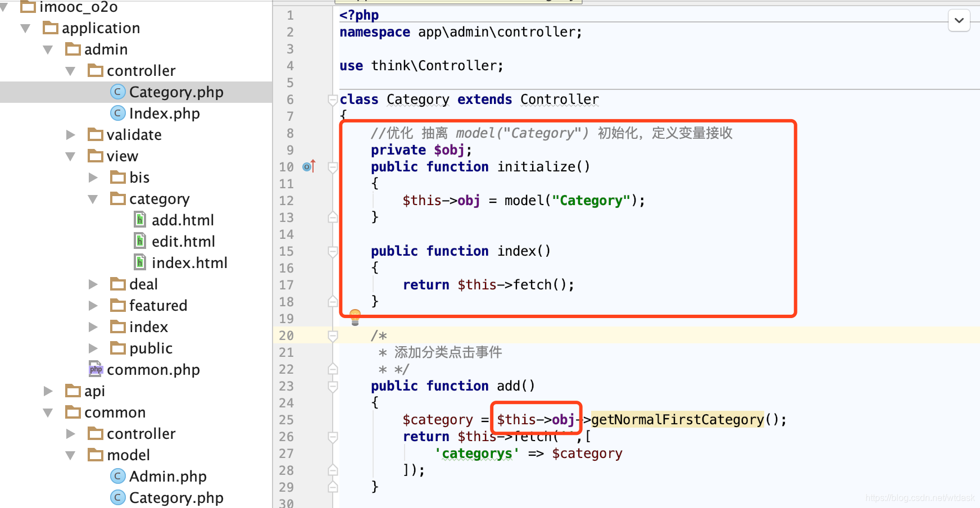Collapse the category folder arrow
This screenshot has height=508, width=980.
pos(93,199)
